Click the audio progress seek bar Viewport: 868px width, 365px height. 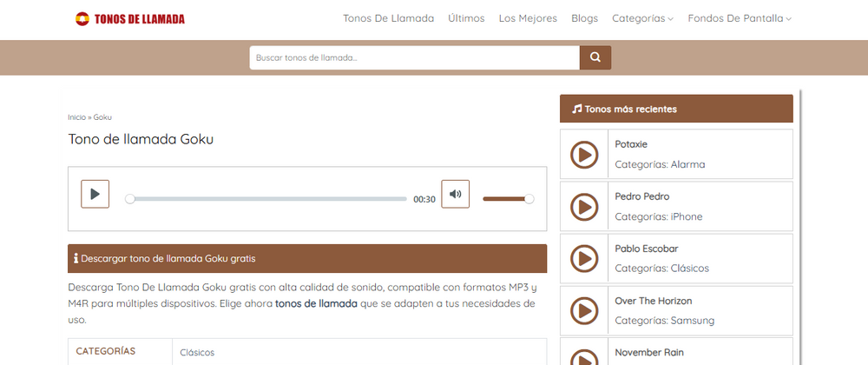coord(266,199)
